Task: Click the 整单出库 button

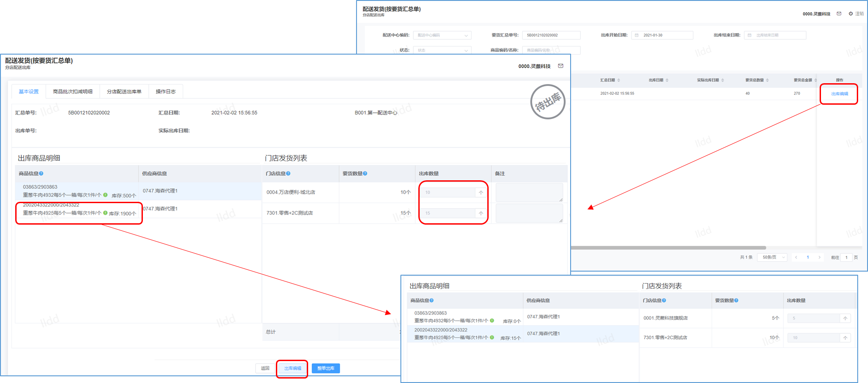Action: tap(326, 368)
